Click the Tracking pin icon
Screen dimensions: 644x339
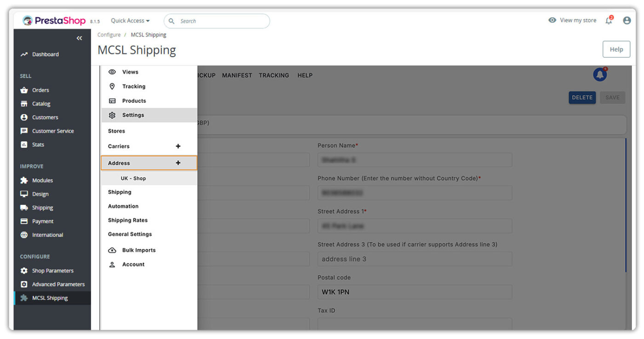point(112,87)
